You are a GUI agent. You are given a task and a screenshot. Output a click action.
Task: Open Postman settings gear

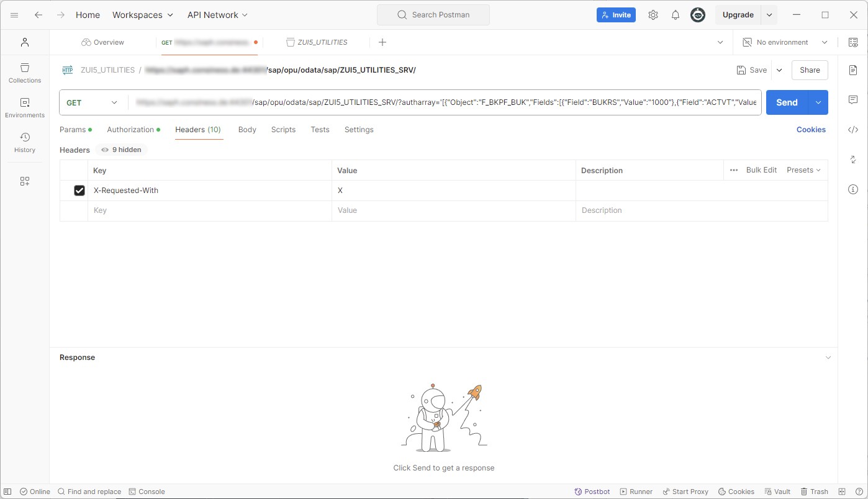(653, 15)
